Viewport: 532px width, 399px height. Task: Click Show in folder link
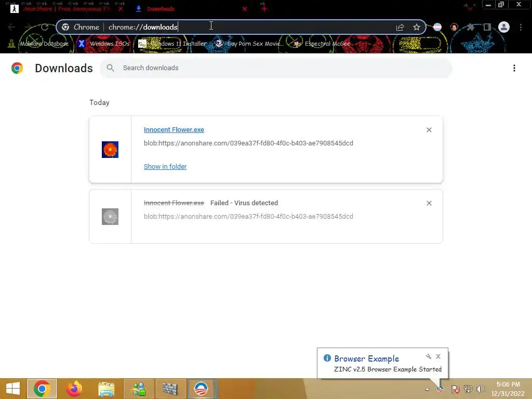click(x=165, y=167)
